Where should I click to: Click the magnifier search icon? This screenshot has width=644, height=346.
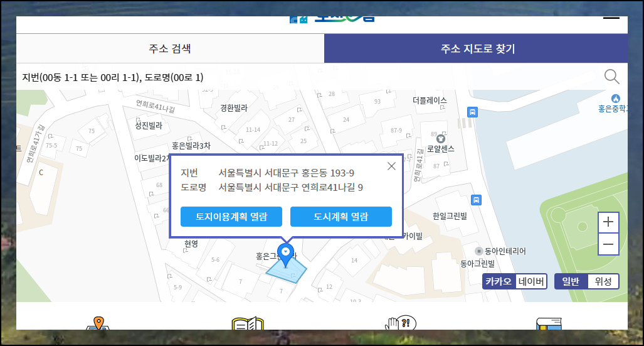pos(611,77)
